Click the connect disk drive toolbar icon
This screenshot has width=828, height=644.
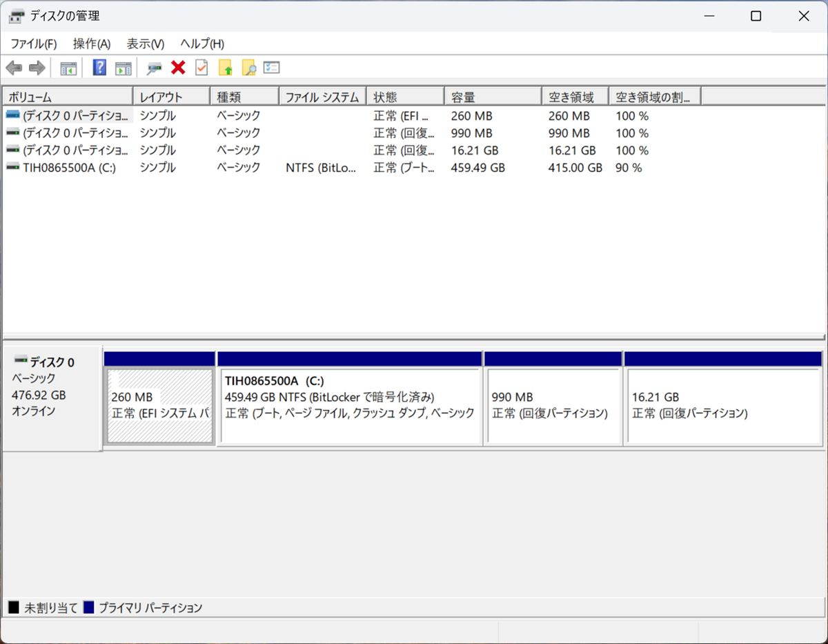coord(155,68)
